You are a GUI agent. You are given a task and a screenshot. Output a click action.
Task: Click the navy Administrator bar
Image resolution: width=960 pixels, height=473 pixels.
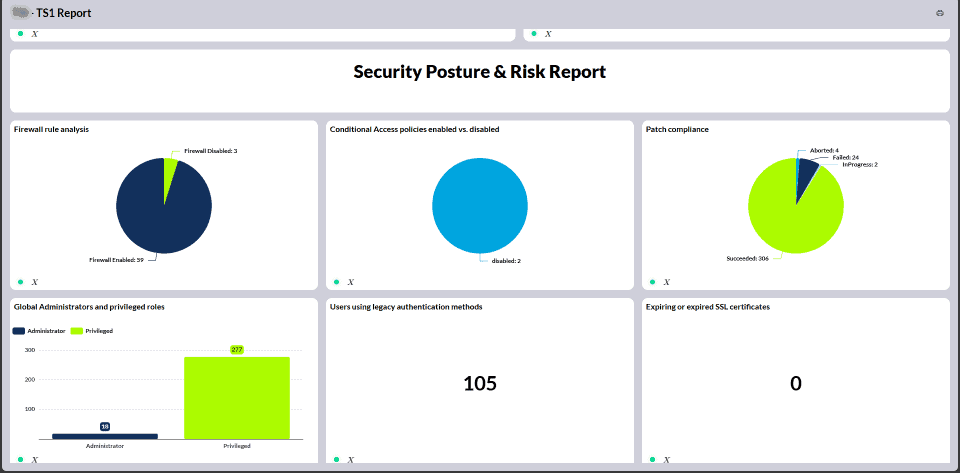click(105, 436)
